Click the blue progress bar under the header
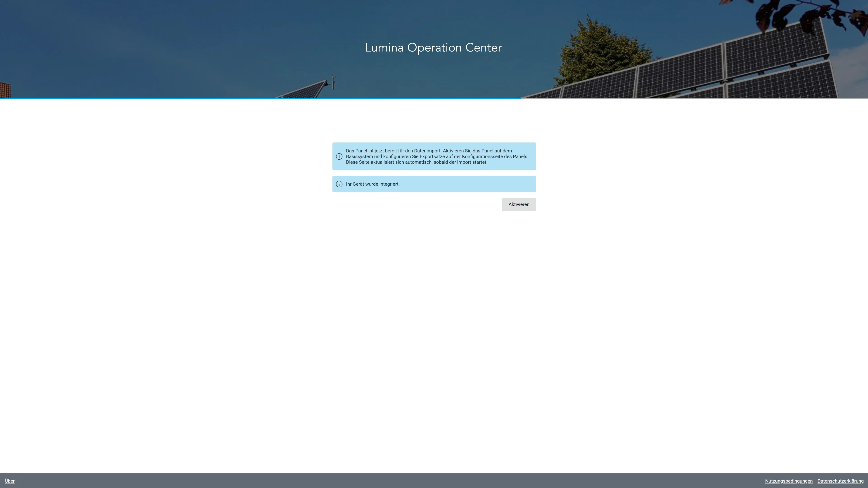Image resolution: width=868 pixels, height=488 pixels. [261, 98]
